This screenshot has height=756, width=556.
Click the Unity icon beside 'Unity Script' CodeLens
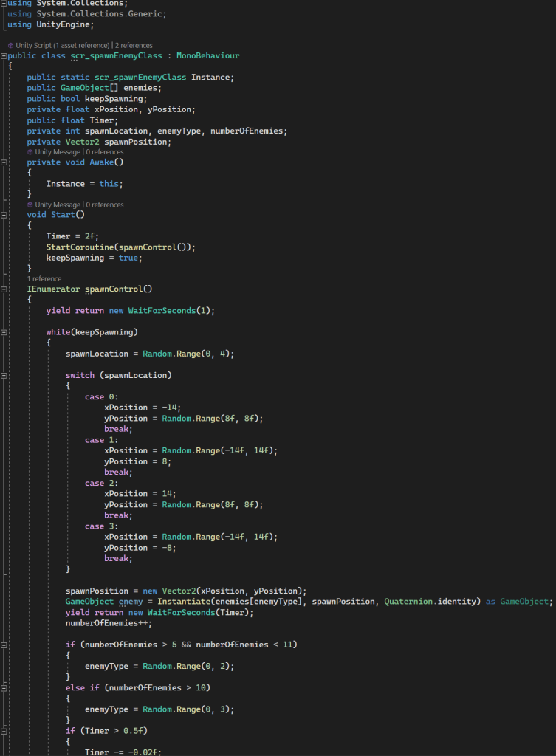(x=10, y=45)
